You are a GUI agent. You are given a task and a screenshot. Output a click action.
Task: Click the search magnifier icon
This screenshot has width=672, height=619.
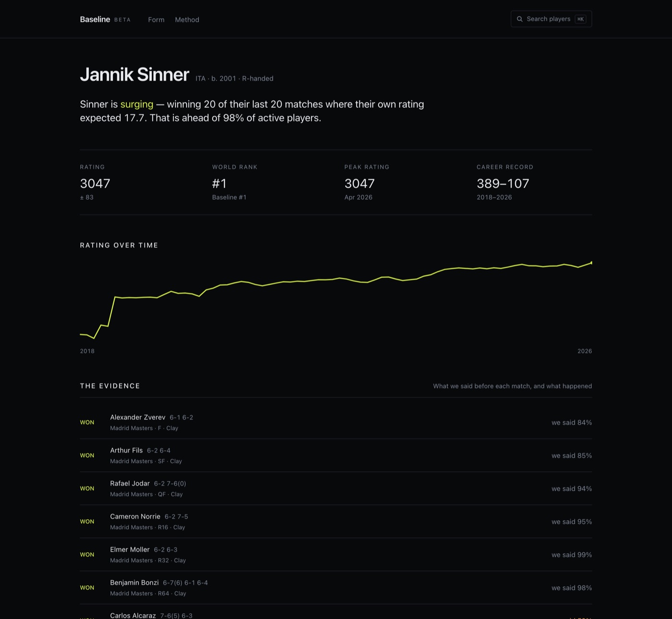click(519, 19)
